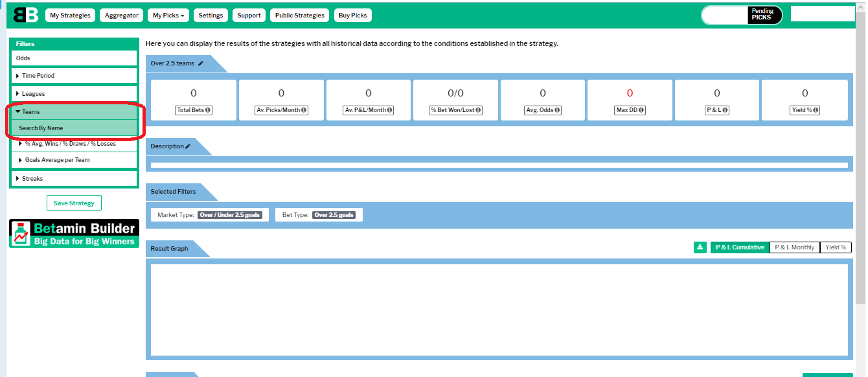Image resolution: width=868 pixels, height=377 pixels.
Task: Click the Yield % info icon
Action: point(816,110)
